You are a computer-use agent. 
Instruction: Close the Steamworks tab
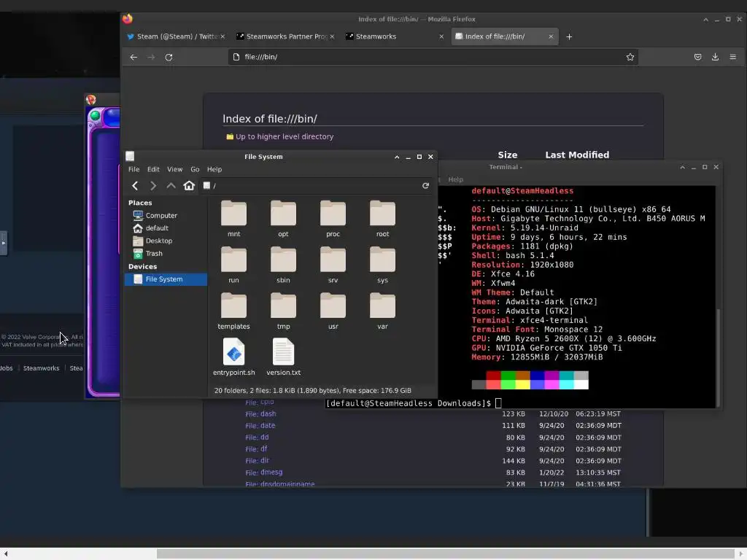point(441,36)
